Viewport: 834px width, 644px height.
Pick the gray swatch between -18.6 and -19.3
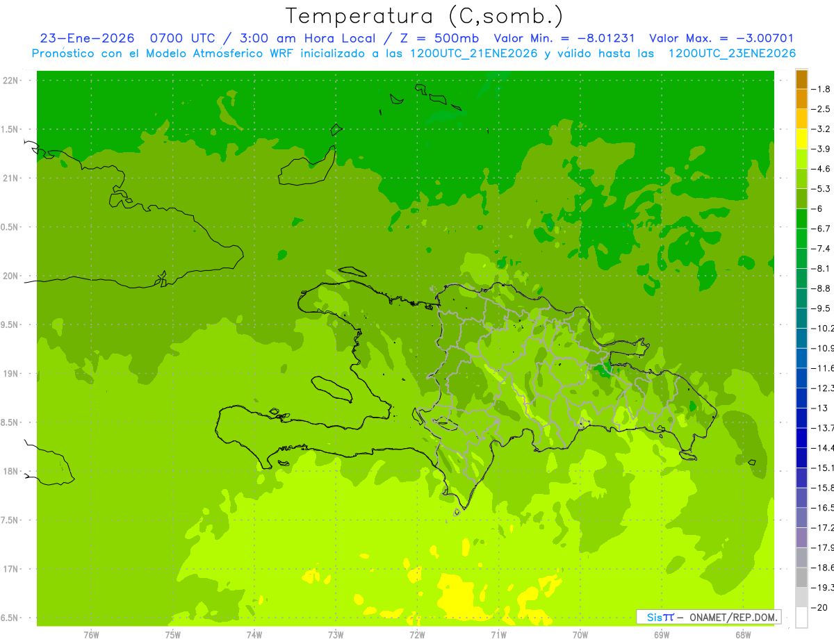click(x=801, y=577)
